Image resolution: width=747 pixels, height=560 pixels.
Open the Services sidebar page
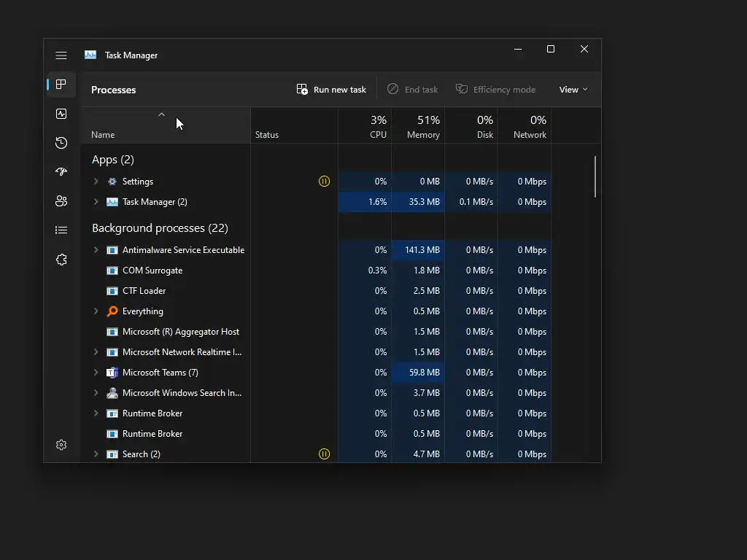tap(61, 260)
